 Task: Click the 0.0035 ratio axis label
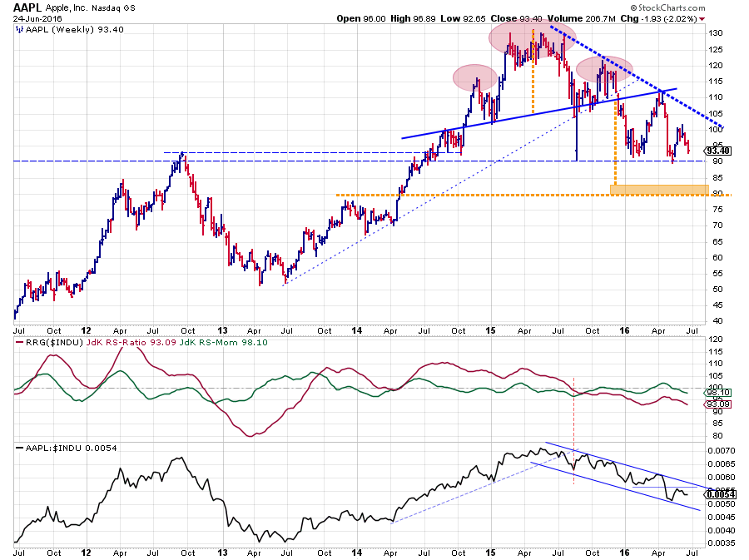pyautogui.click(x=722, y=543)
